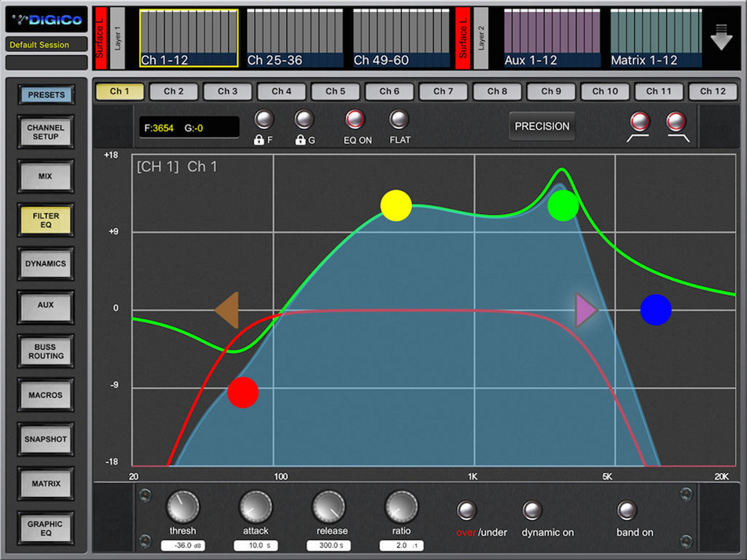Viewport: 747px width, 560px height.
Task: Select the Aux 1-12 fader bank thumbnail
Action: point(552,39)
